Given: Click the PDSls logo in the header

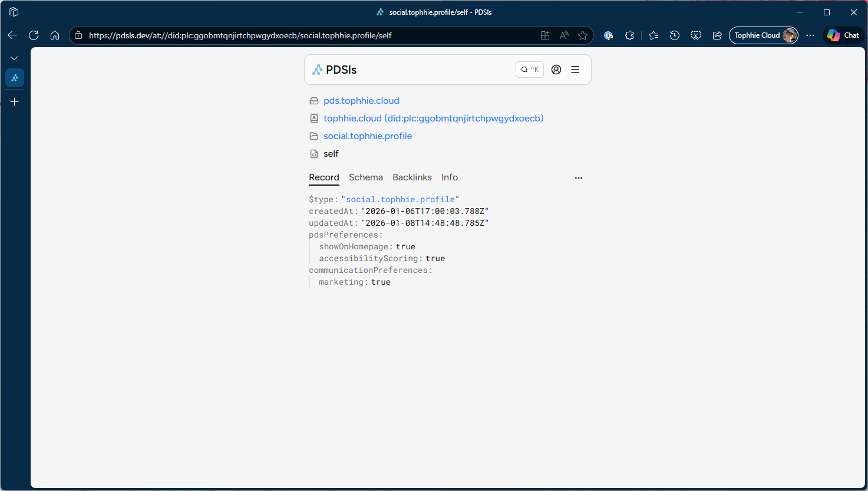Looking at the screenshot, I should pyautogui.click(x=334, y=70).
